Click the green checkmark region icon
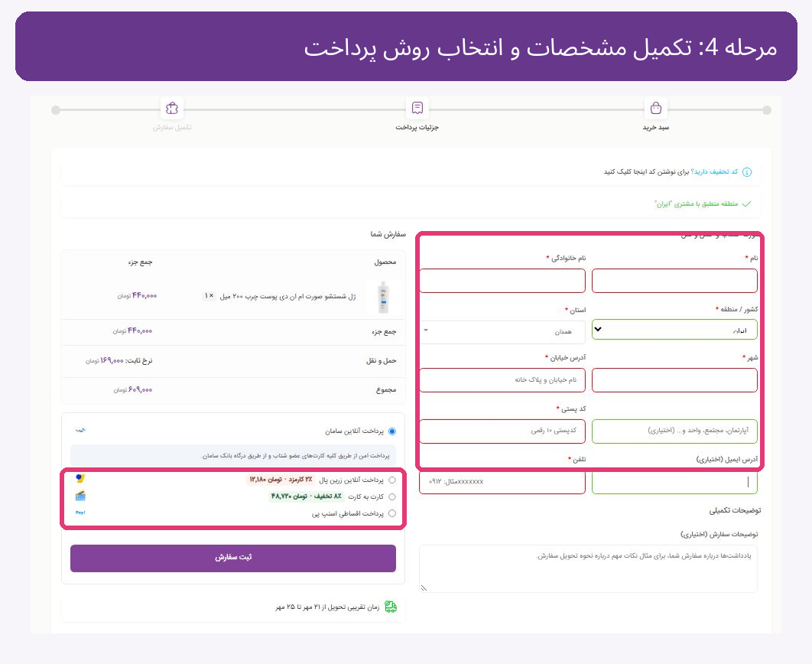812x664 pixels. pos(746,204)
